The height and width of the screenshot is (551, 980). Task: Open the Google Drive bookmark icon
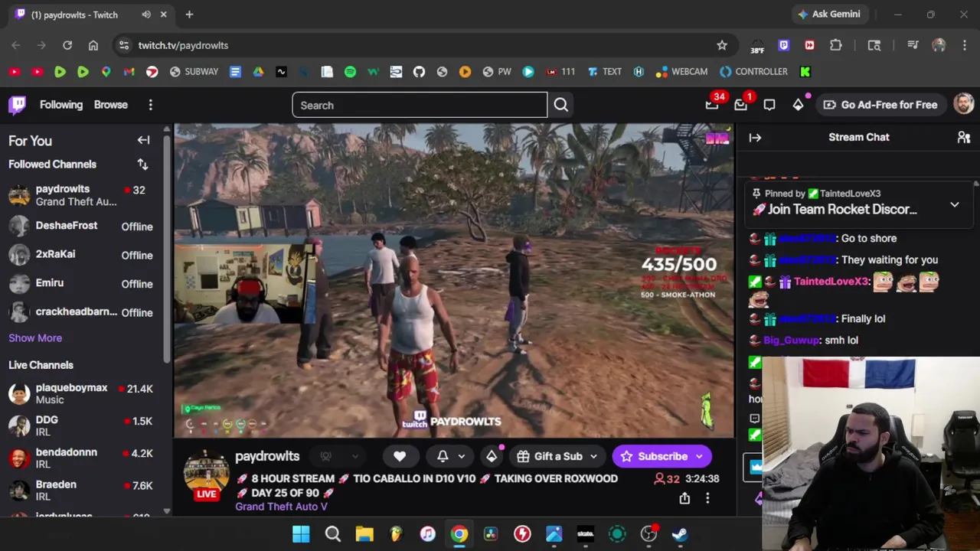click(x=258, y=72)
